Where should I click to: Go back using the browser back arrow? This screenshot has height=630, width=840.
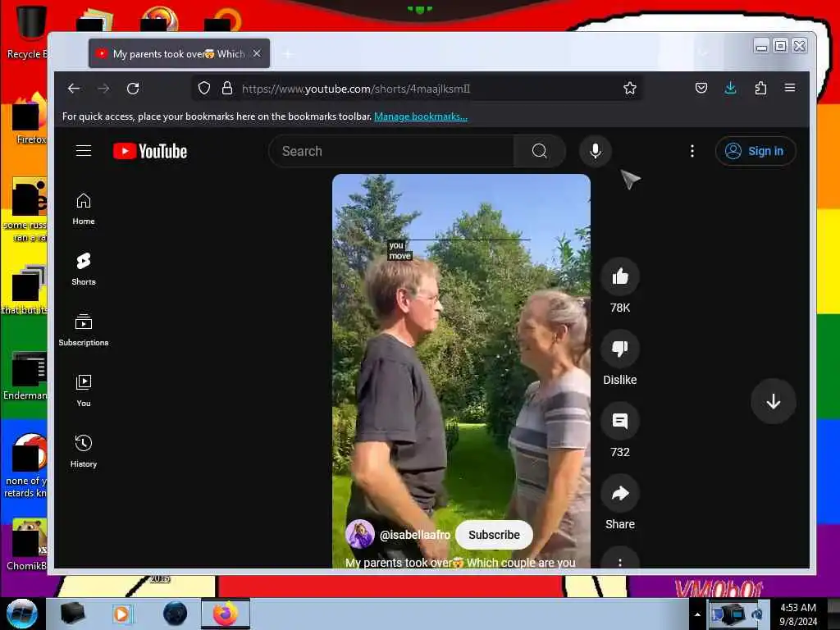[74, 89]
